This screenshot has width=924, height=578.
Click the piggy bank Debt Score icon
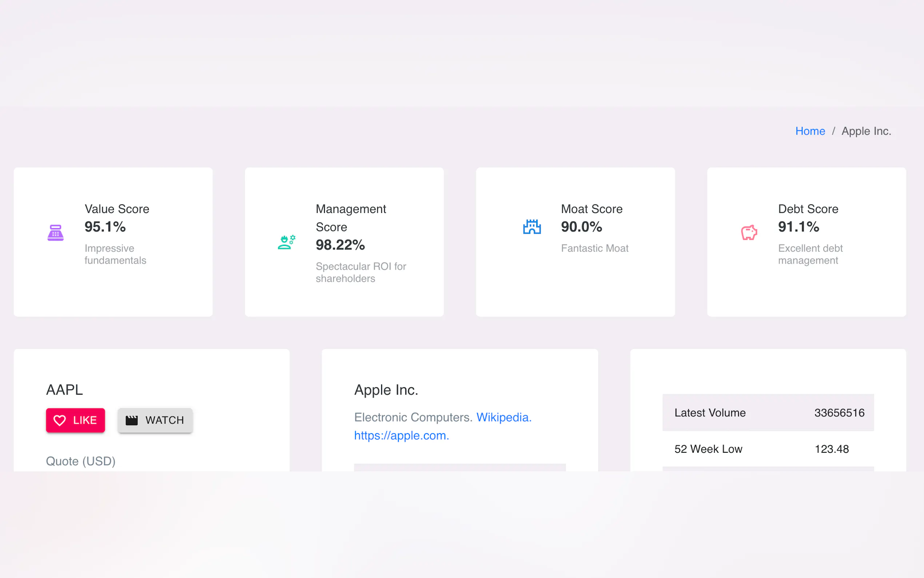click(749, 233)
